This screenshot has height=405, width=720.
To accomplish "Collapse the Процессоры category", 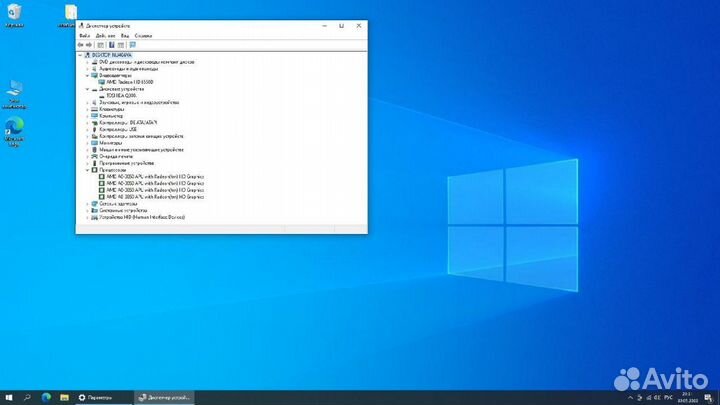I will point(87,170).
